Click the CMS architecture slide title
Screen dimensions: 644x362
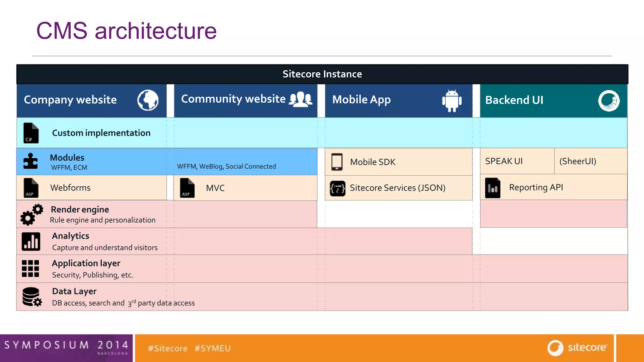[x=126, y=31]
